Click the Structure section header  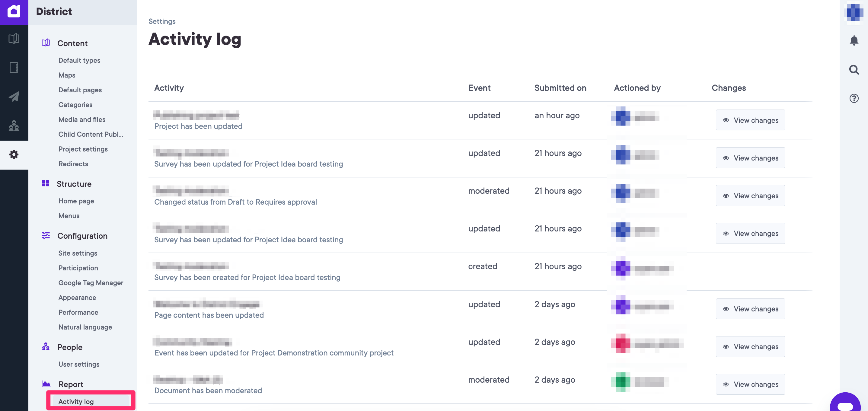(x=74, y=184)
